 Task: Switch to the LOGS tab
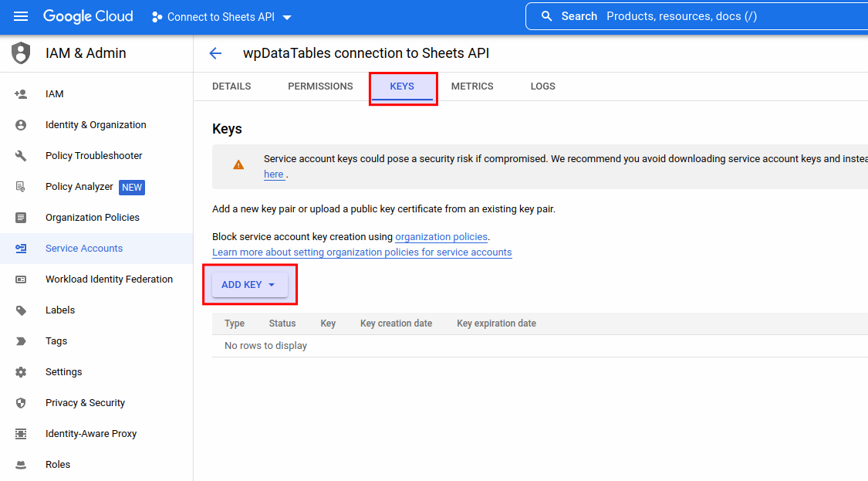click(542, 86)
